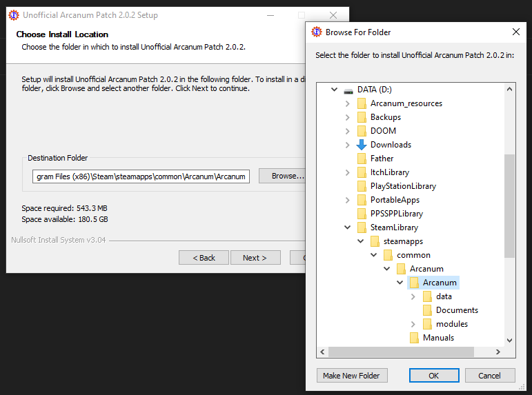
Task: Cancel the folder browsing dialog
Action: 490,376
